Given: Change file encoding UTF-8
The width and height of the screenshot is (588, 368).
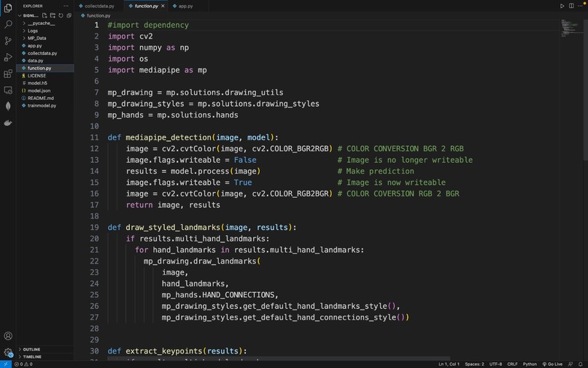Looking at the screenshot, I should pos(496,364).
